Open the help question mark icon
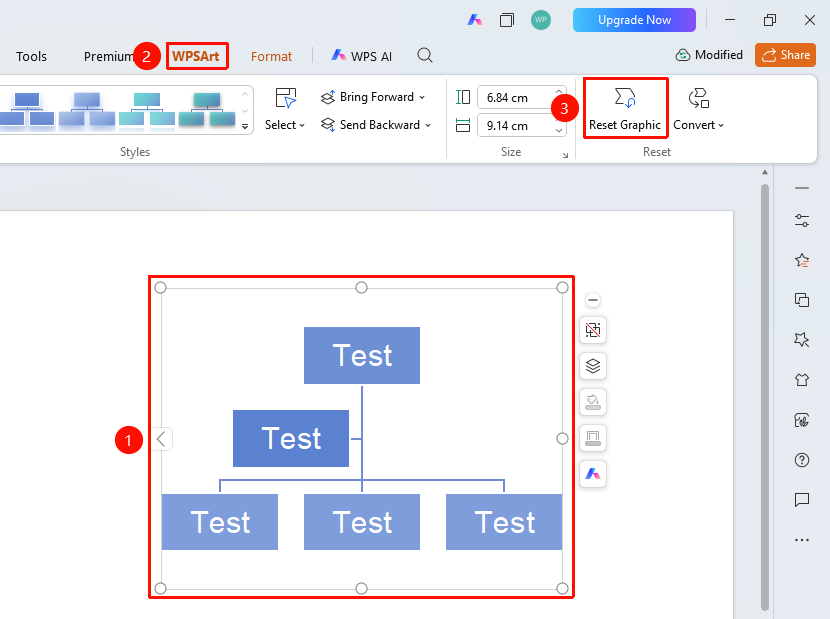This screenshot has width=830, height=619. (x=802, y=460)
